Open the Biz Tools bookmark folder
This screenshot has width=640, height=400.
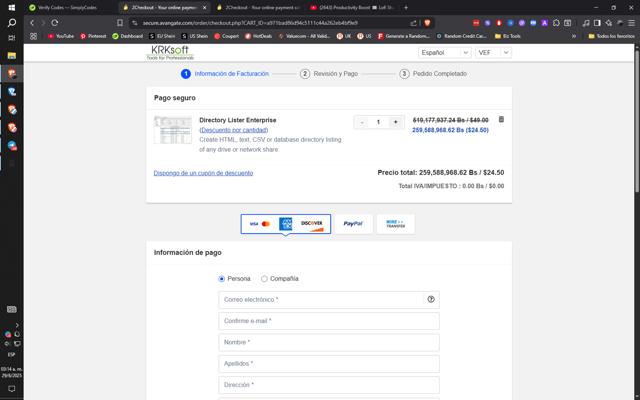507,36
